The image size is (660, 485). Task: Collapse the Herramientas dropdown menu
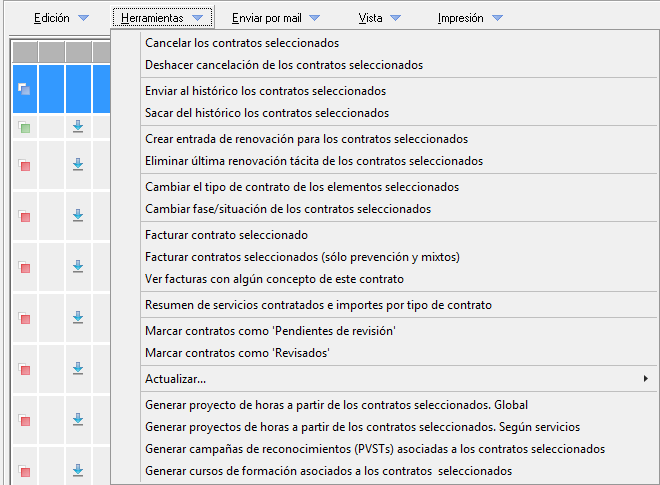click(x=162, y=18)
